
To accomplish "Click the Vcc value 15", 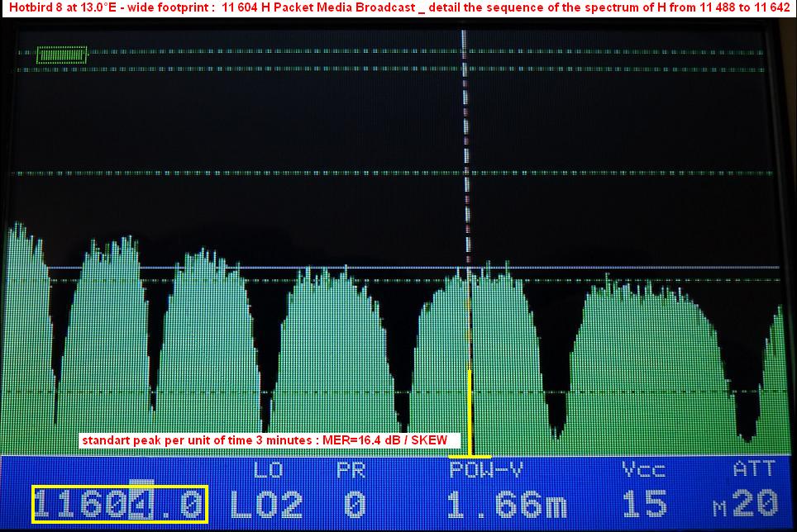I will coord(645,504).
